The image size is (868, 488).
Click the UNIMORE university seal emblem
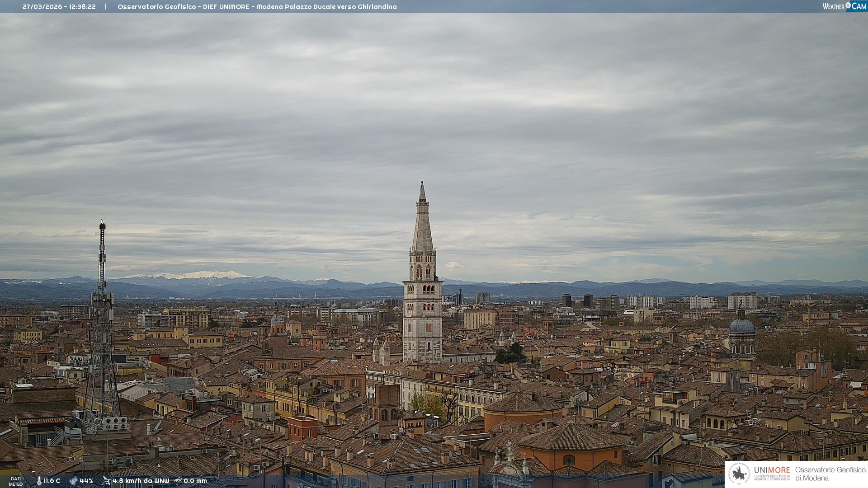[739, 474]
